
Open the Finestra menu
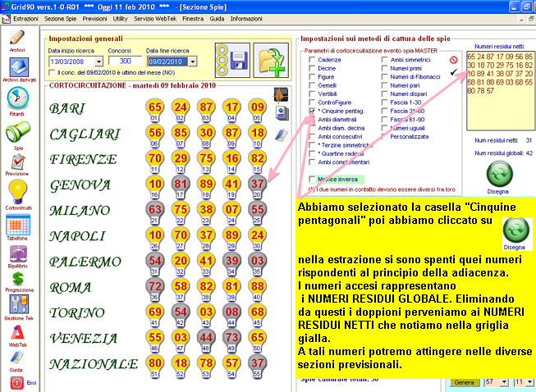pos(193,19)
